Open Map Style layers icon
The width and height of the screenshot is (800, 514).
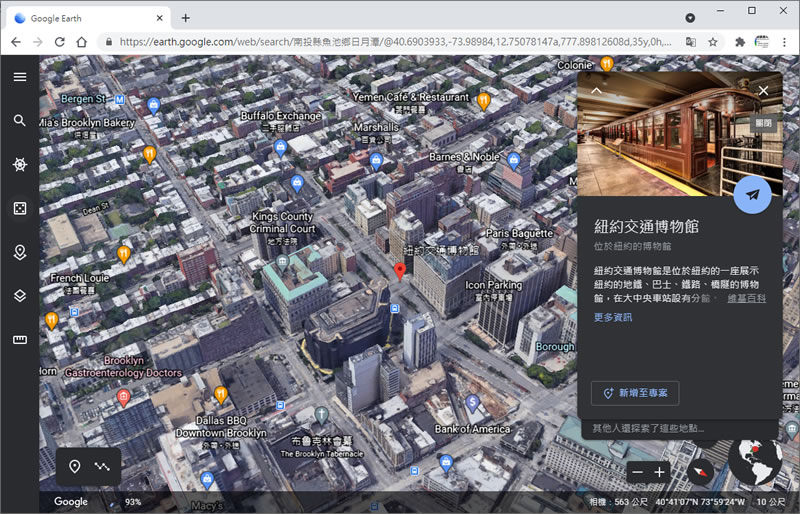pyautogui.click(x=19, y=296)
